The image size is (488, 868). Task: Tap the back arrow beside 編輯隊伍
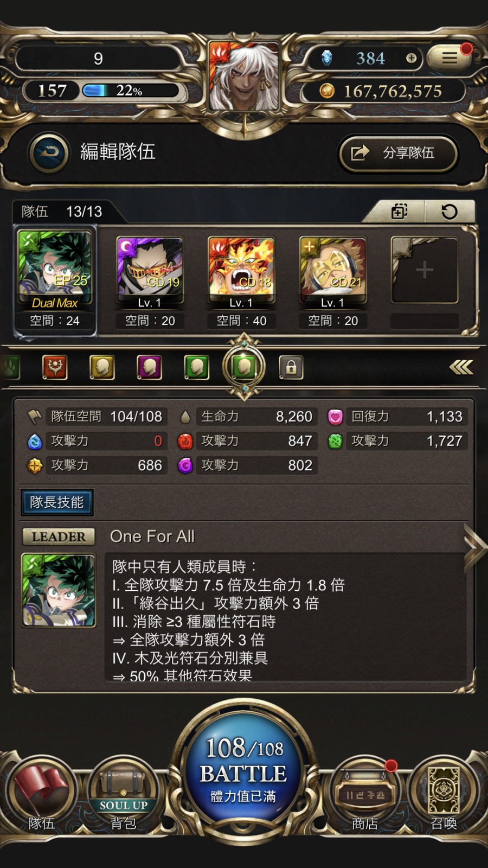coord(49,152)
